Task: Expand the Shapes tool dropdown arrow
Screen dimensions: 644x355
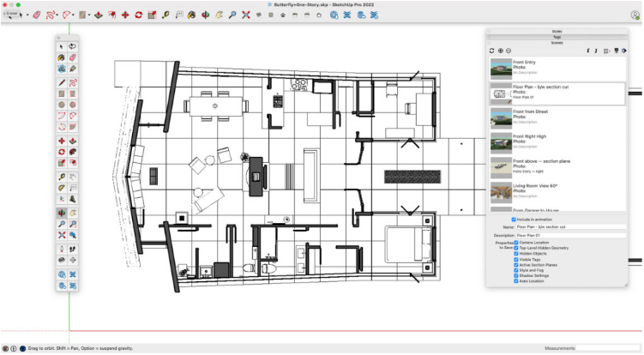Action: (x=88, y=15)
